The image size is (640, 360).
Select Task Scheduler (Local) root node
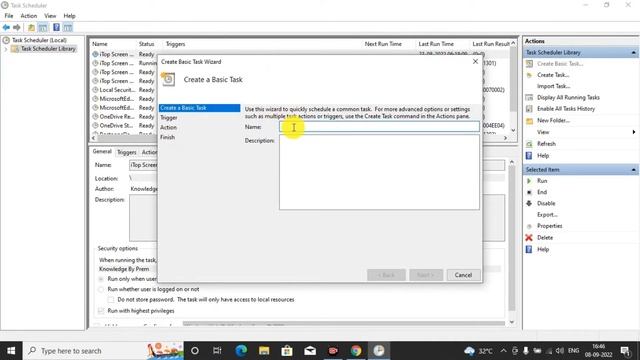[39, 40]
